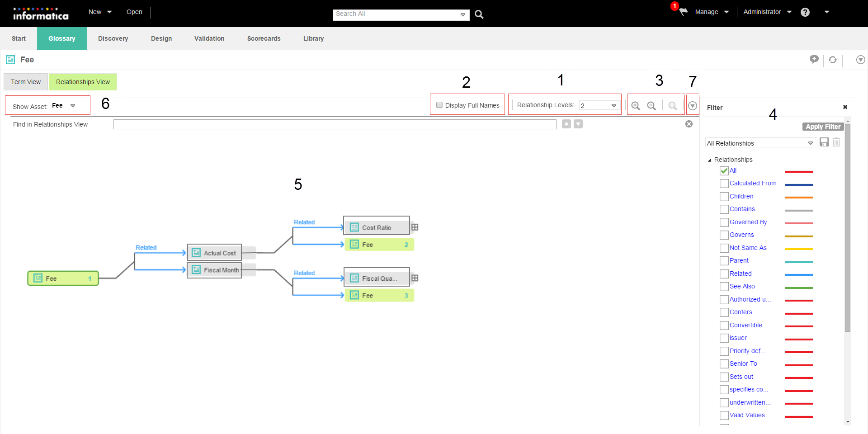Save the current filter with disk icon
Image resolution: width=868 pixels, height=434 pixels.
824,142
